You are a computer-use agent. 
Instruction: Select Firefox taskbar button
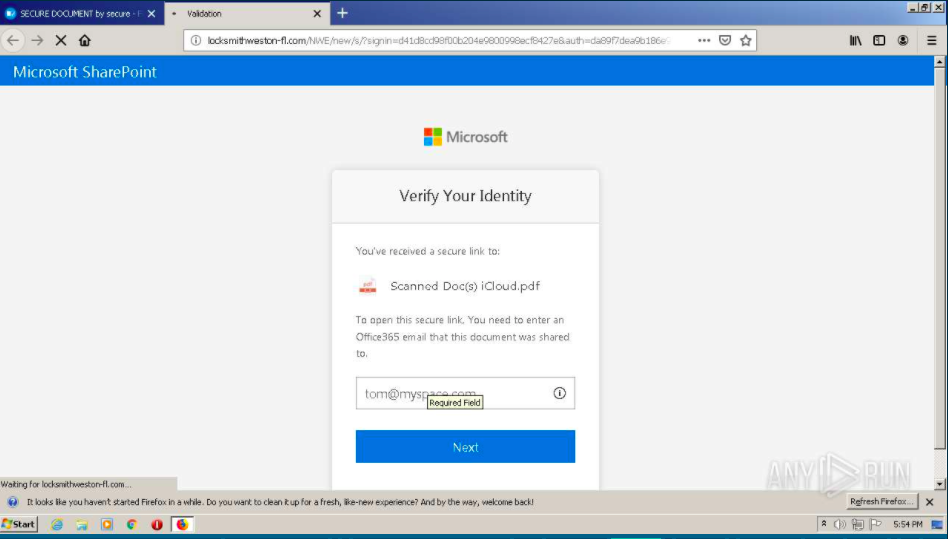tap(182, 524)
